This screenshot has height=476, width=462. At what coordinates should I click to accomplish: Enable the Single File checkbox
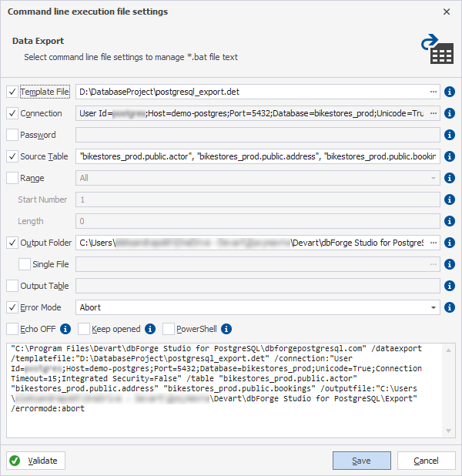click(25, 264)
